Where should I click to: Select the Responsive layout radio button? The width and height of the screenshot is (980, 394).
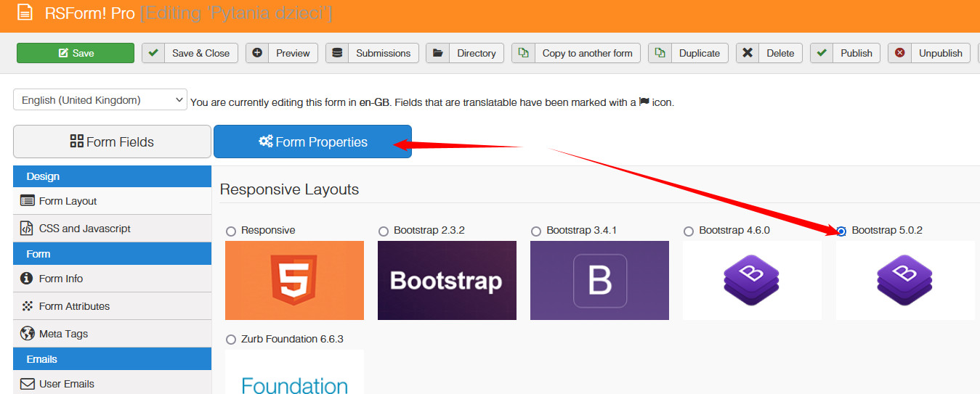tap(231, 231)
